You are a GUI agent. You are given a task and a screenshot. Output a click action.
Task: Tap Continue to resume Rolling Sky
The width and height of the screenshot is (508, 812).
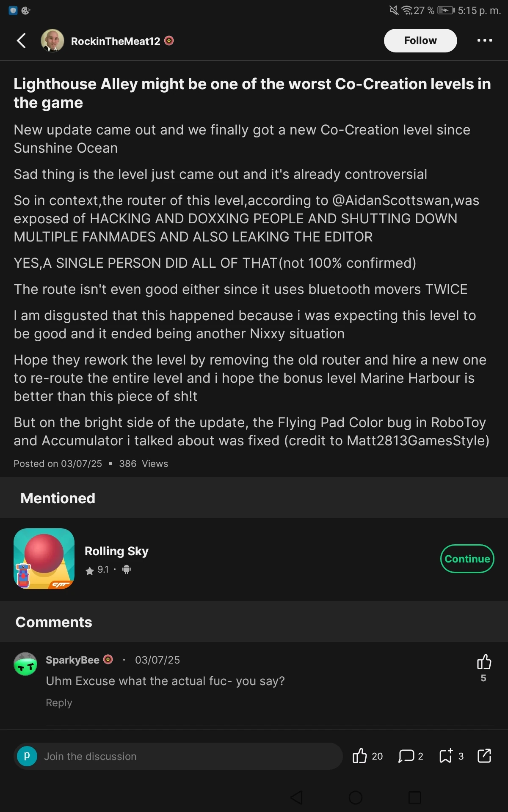pos(467,559)
